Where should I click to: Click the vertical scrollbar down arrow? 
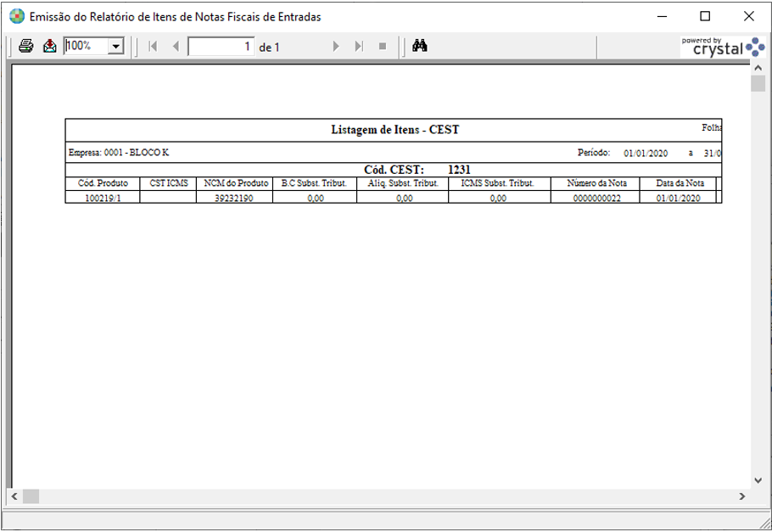(758, 480)
